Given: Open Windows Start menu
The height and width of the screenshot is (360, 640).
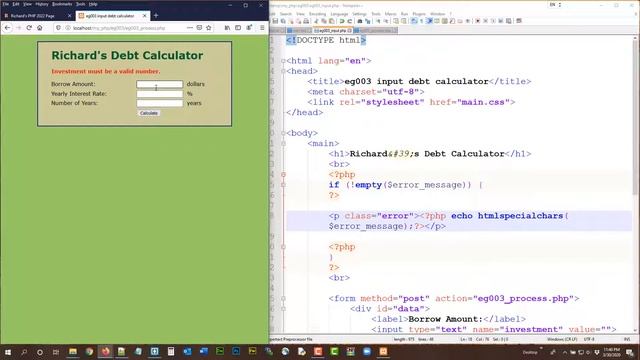Looking at the screenshot, I should [x=8, y=352].
